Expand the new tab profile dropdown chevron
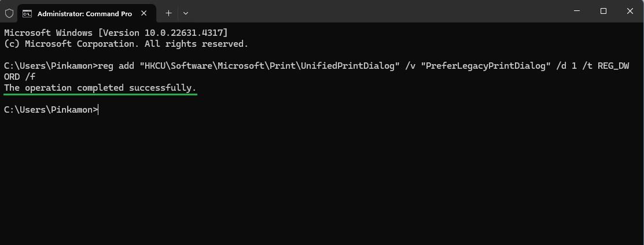Image resolution: width=644 pixels, height=245 pixels. [186, 13]
